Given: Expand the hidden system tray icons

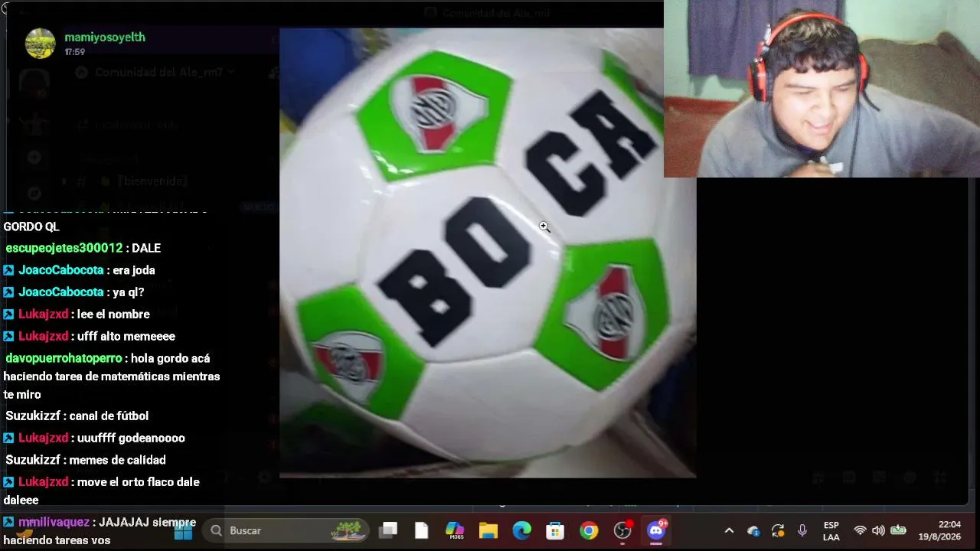Looking at the screenshot, I should (x=729, y=530).
